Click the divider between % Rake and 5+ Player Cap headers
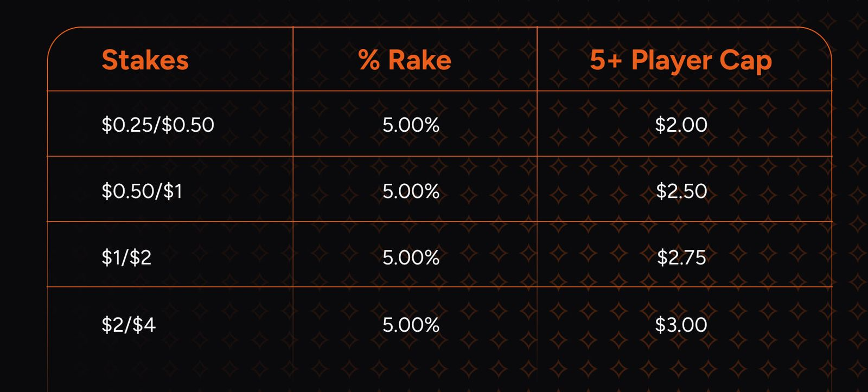This screenshot has width=868, height=392. coord(537,60)
